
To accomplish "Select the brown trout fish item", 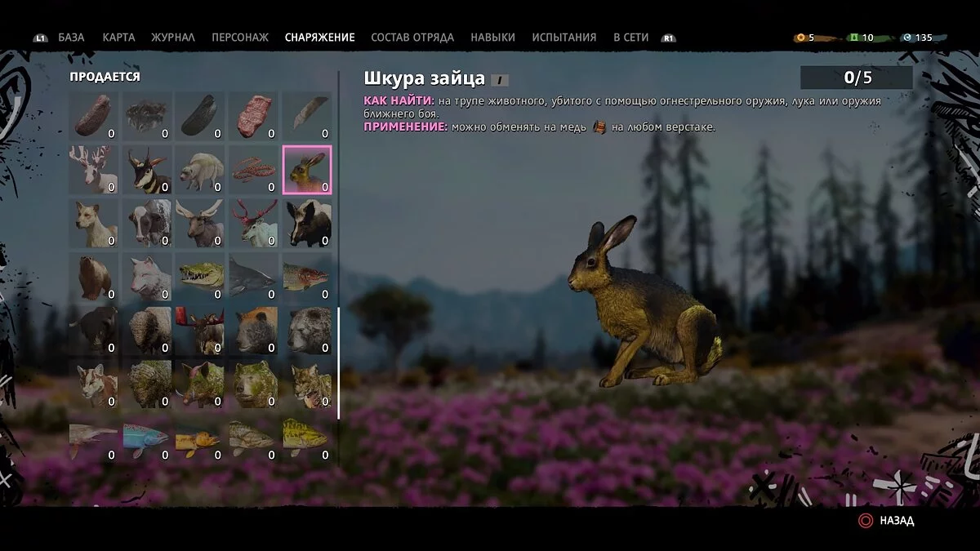I will point(307,277).
